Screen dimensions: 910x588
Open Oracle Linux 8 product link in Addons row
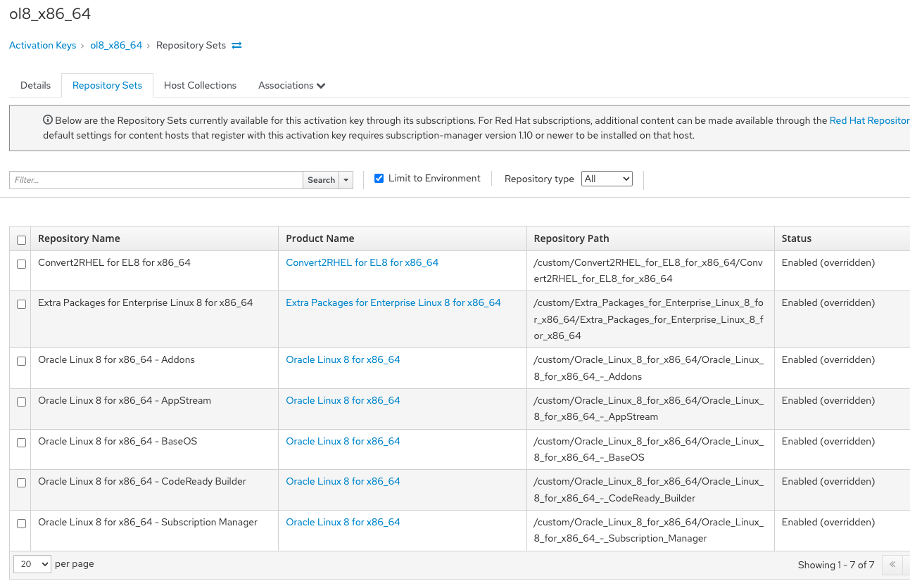coord(343,359)
